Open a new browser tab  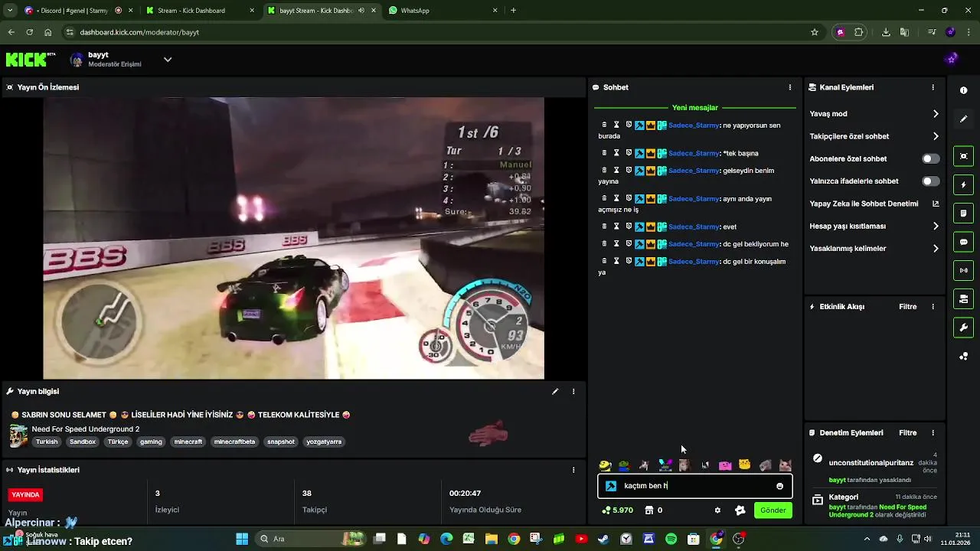513,11
